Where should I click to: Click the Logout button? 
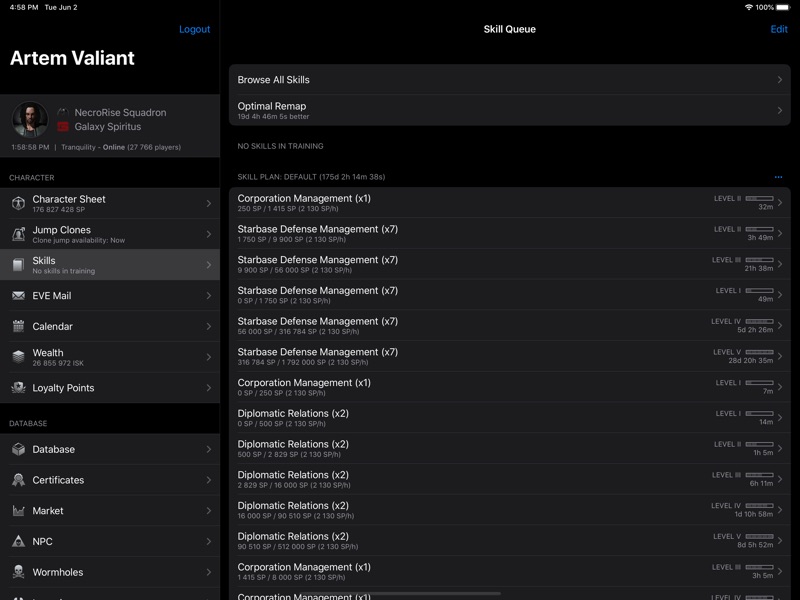click(196, 29)
